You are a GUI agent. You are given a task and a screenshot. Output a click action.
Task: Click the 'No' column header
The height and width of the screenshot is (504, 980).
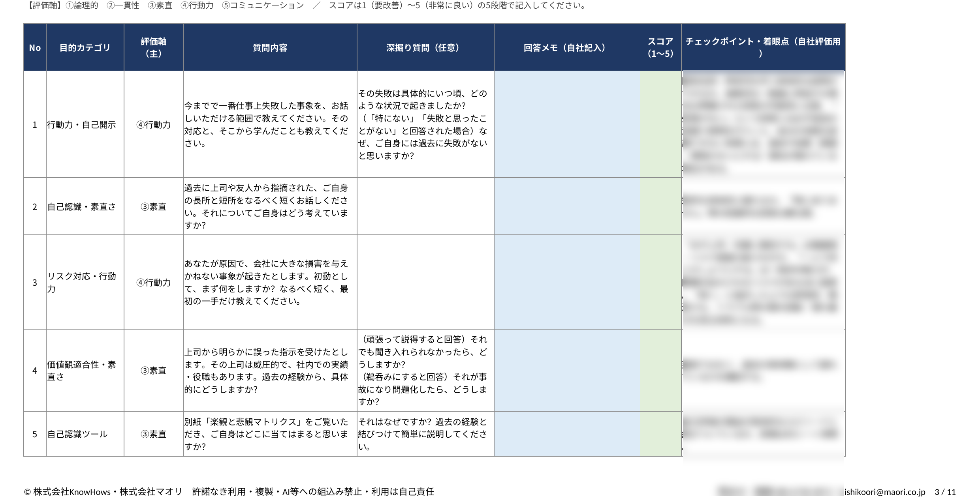point(35,47)
